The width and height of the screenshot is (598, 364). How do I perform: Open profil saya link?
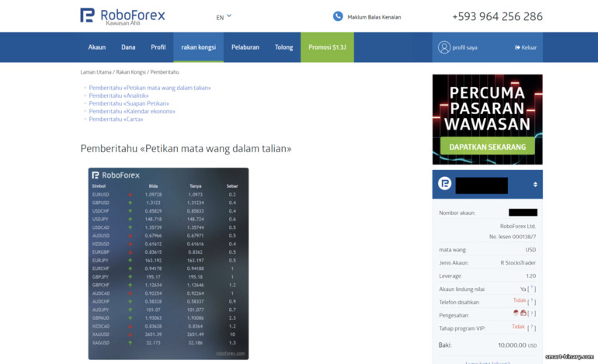(464, 47)
